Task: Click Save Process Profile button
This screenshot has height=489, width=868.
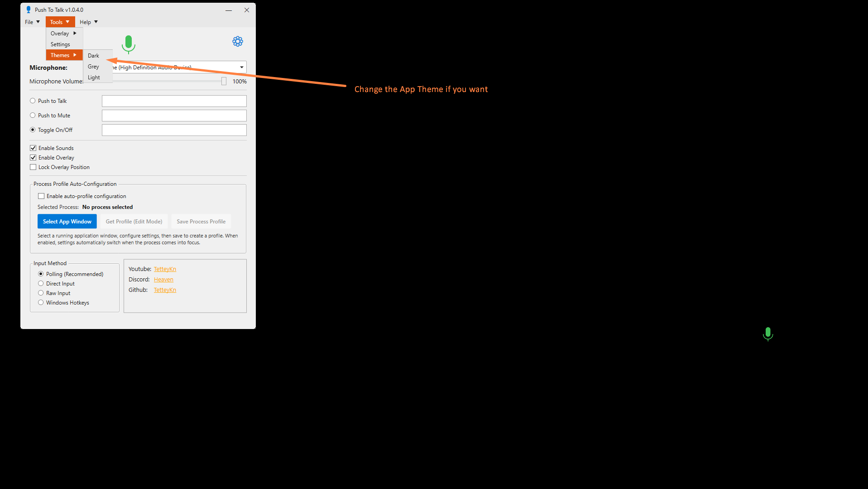Action: (x=201, y=221)
